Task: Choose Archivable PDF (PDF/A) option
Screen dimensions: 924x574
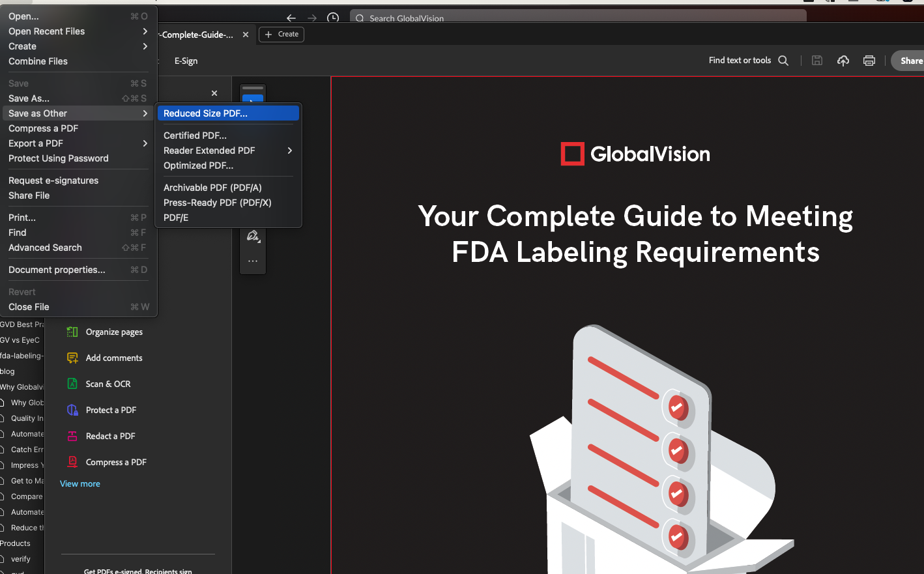Action: pos(212,188)
